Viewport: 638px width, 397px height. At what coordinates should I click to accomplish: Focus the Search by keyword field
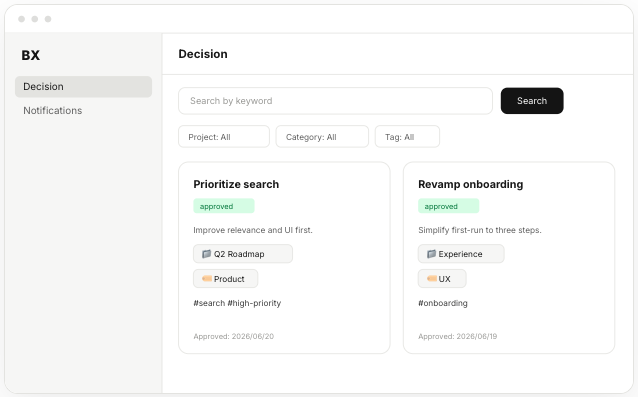pyautogui.click(x=335, y=101)
